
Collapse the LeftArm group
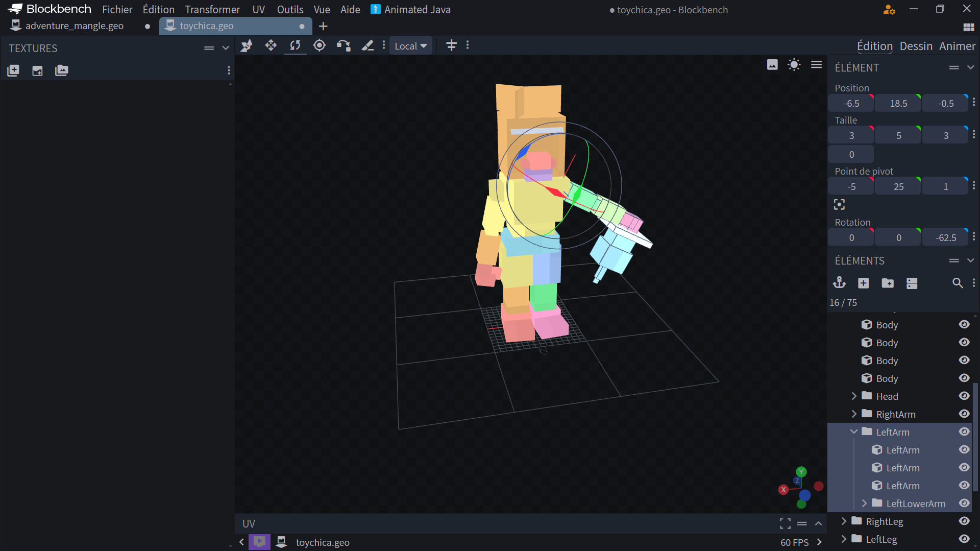854,432
